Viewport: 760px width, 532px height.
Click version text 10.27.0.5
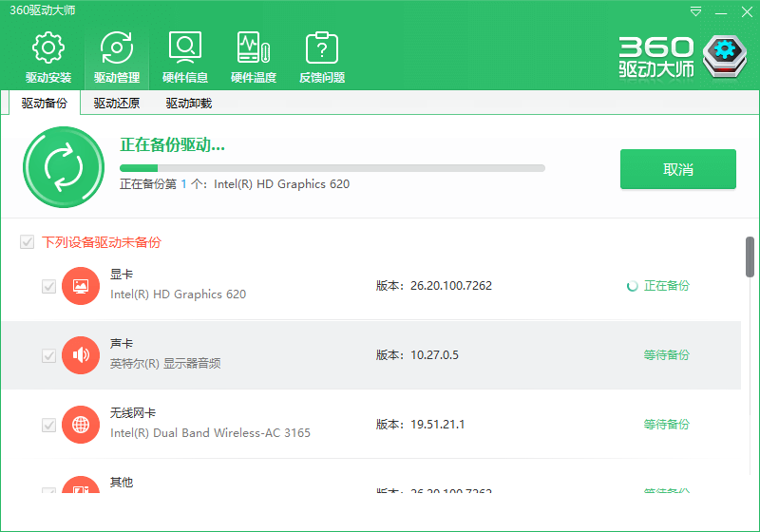pyautogui.click(x=434, y=355)
